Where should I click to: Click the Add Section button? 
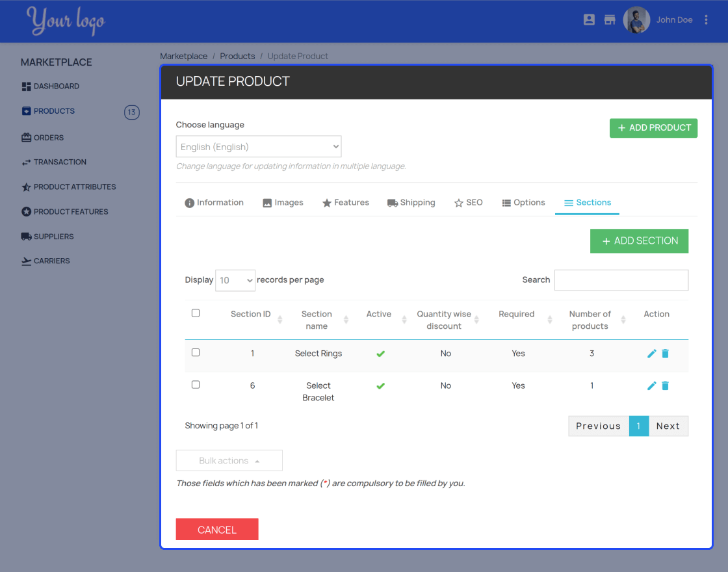[639, 241]
